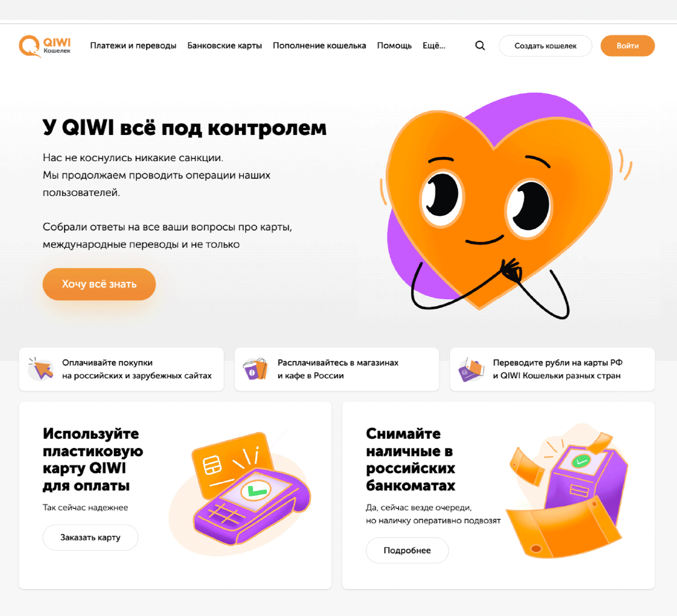Open the search magnifier icon
This screenshot has width=677, height=616.
click(480, 46)
